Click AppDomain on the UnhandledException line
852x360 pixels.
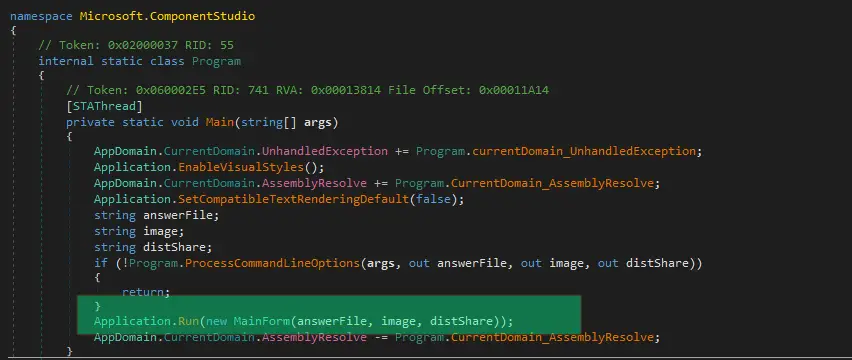click(x=126, y=151)
